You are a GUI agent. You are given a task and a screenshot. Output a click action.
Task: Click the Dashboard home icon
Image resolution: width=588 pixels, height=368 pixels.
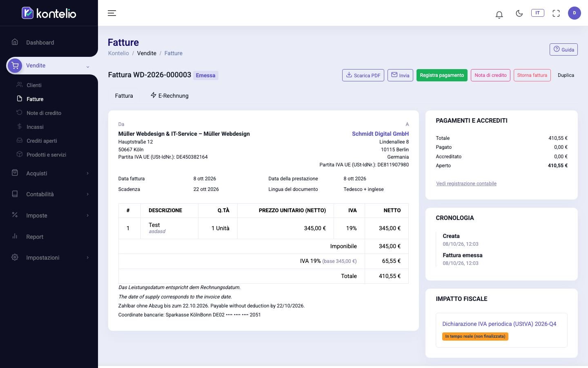(x=15, y=42)
